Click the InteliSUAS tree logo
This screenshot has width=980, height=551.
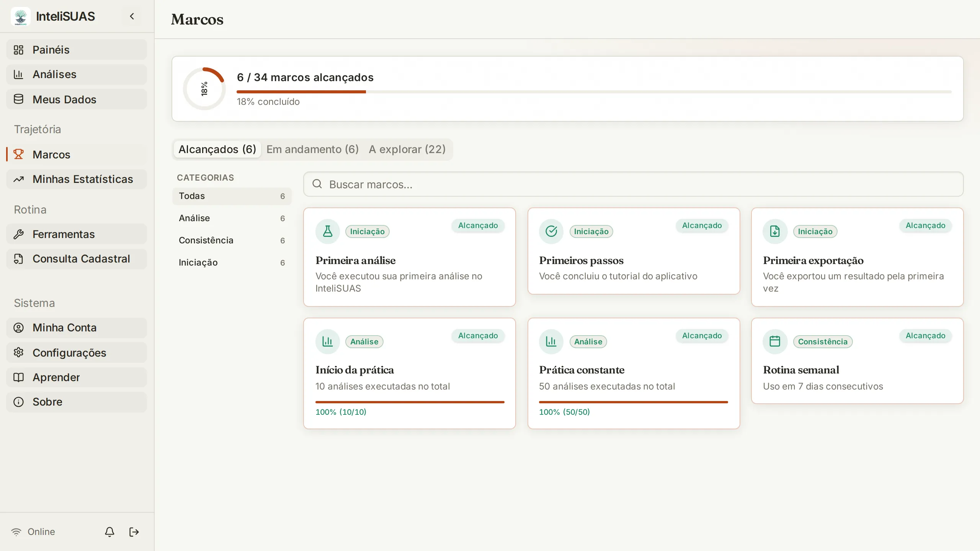[x=21, y=16]
